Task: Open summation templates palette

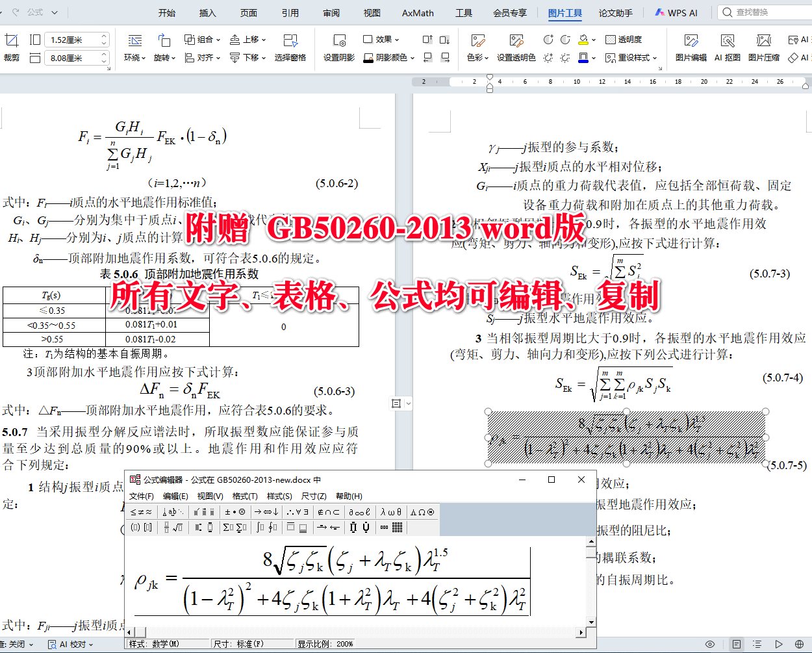Action: click(x=235, y=528)
